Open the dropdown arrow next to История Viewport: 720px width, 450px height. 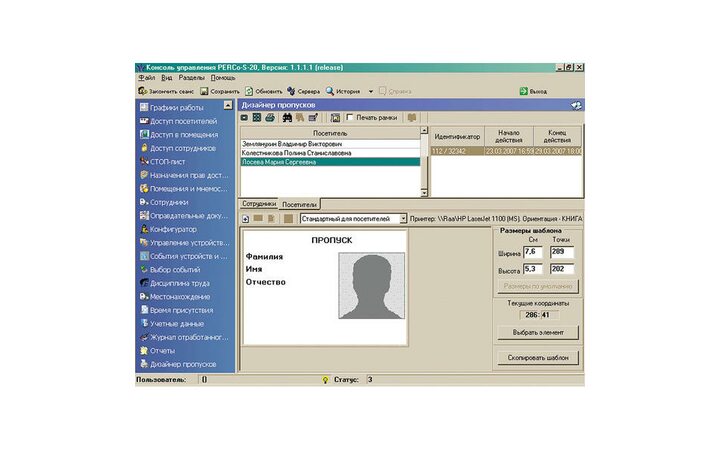click(x=370, y=91)
